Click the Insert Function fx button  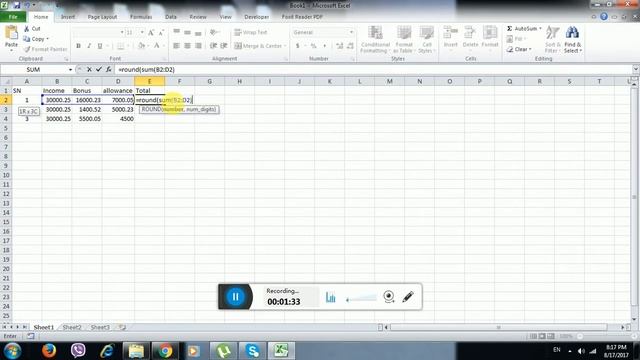click(x=109, y=70)
